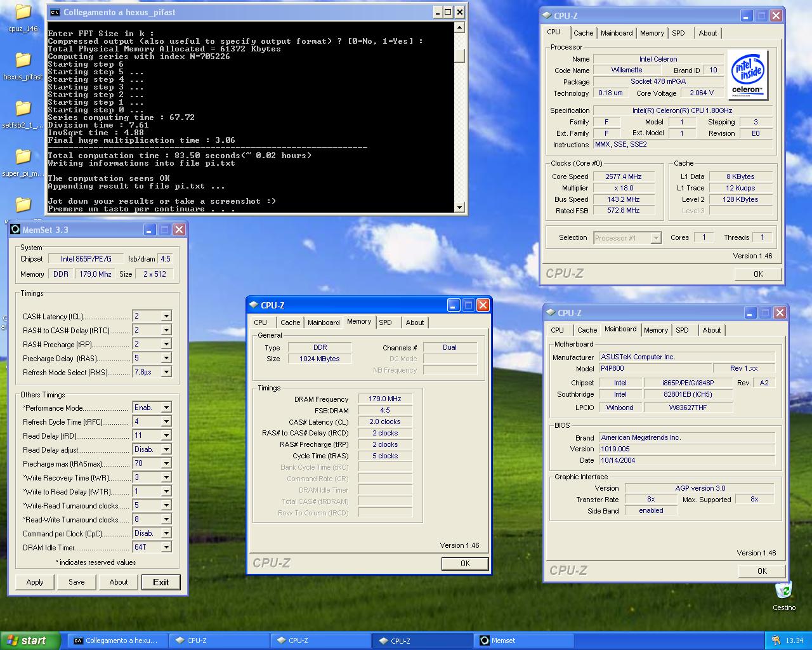812x650 pixels.
Task: Click the Intel Inside Celeron logo
Action: click(747, 75)
